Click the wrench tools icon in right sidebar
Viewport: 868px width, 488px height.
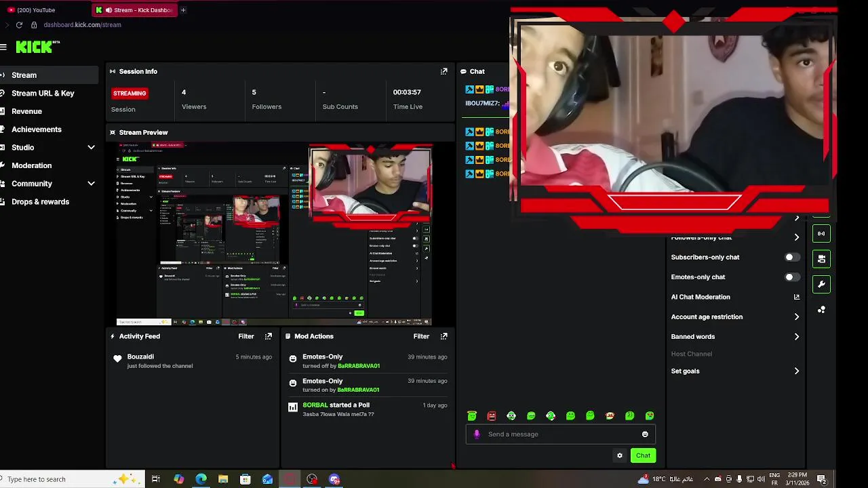coord(821,285)
